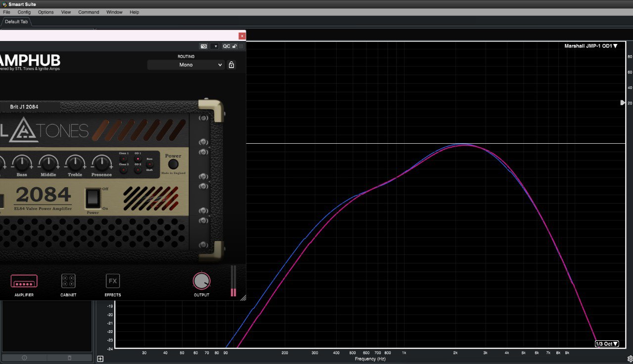Open the 1/3 Oct smoothing dropdown

(x=607, y=344)
